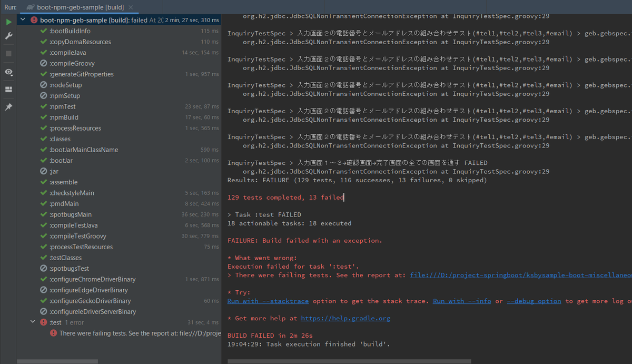Select the :generateGitProperties task
The height and width of the screenshot is (364, 632).
118,74
